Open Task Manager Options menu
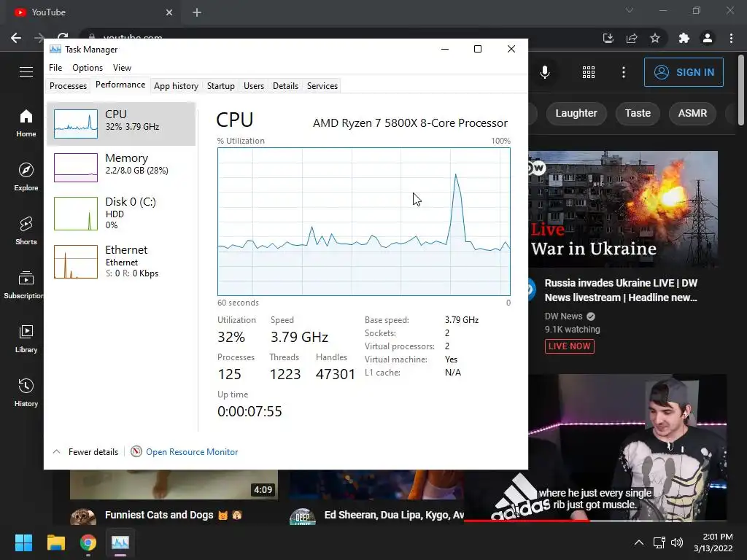The height and width of the screenshot is (560, 747). pos(88,68)
